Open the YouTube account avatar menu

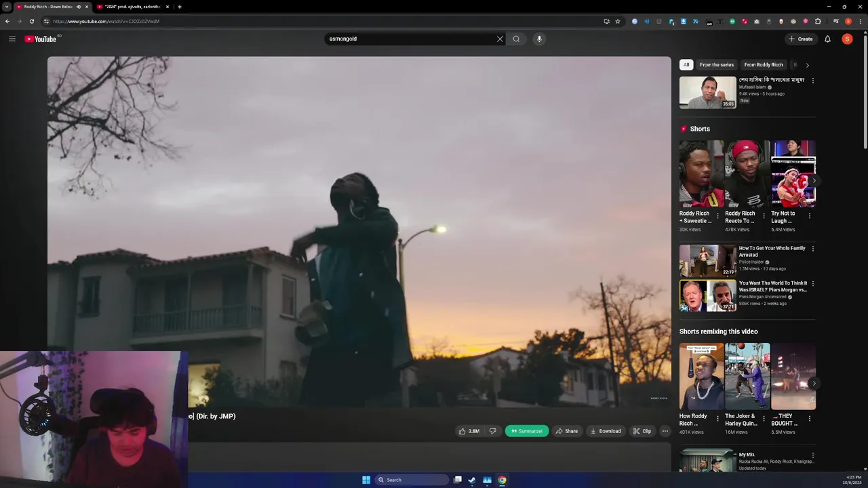847,39
